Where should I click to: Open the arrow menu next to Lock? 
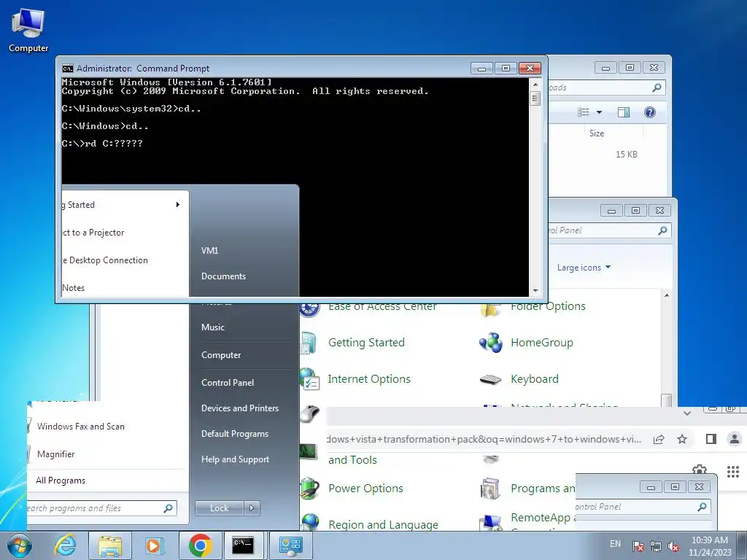(252, 508)
